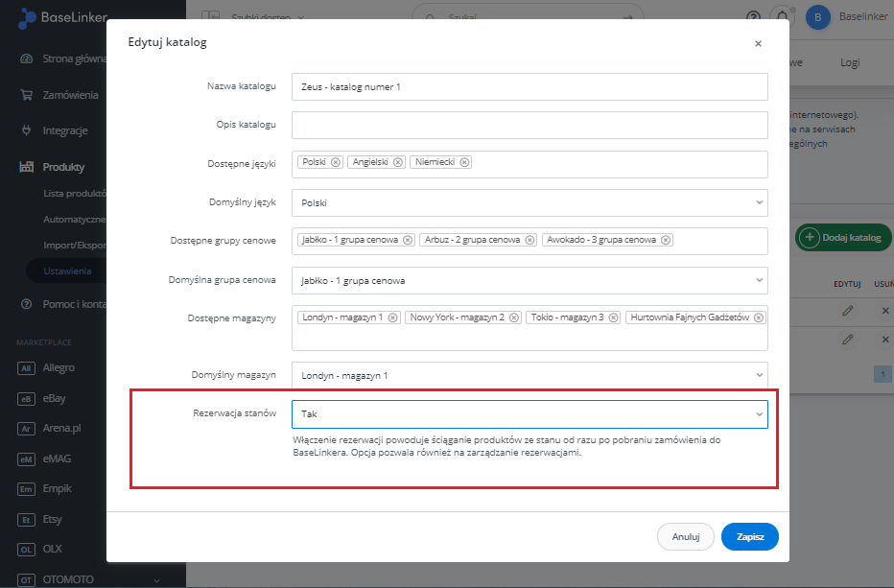Close the Edytuj katalog dialog

[758, 43]
